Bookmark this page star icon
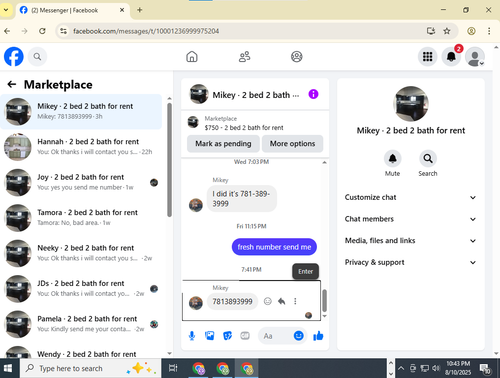Viewport: 500px width, 378px height. click(447, 31)
